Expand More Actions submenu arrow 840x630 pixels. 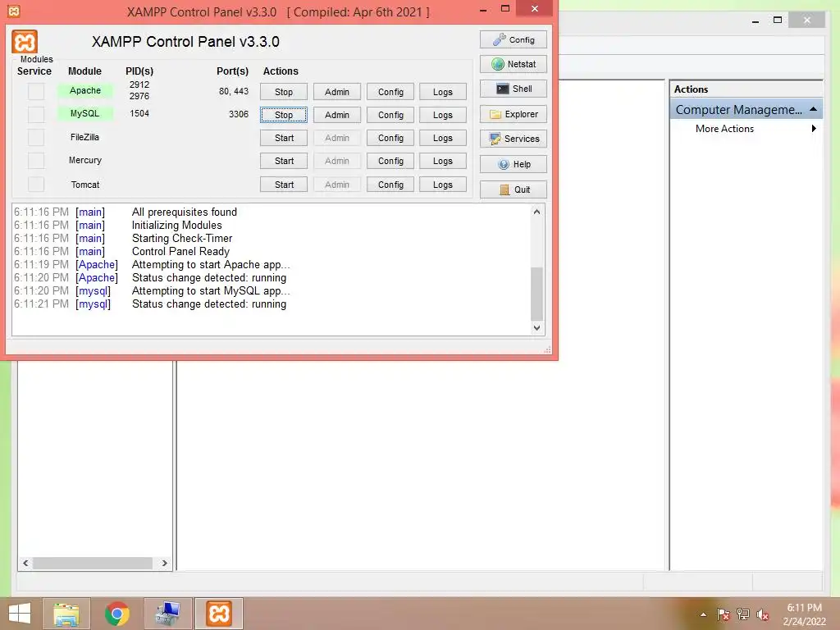[x=814, y=129]
